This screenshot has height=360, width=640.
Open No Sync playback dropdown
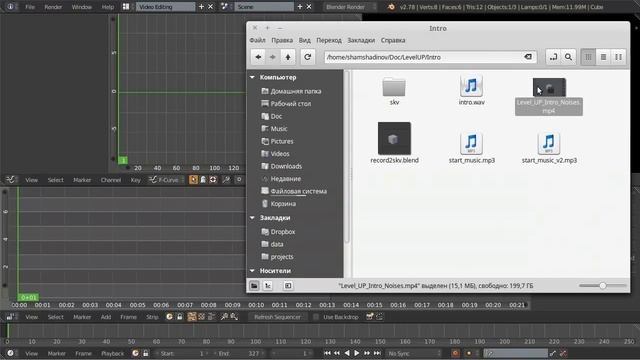[x=414, y=353]
